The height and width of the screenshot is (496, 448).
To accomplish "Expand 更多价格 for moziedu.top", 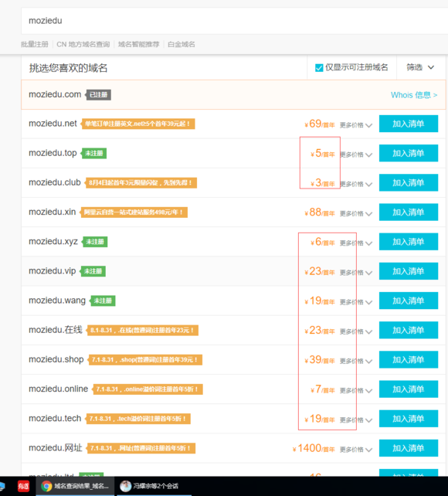I will tap(356, 155).
